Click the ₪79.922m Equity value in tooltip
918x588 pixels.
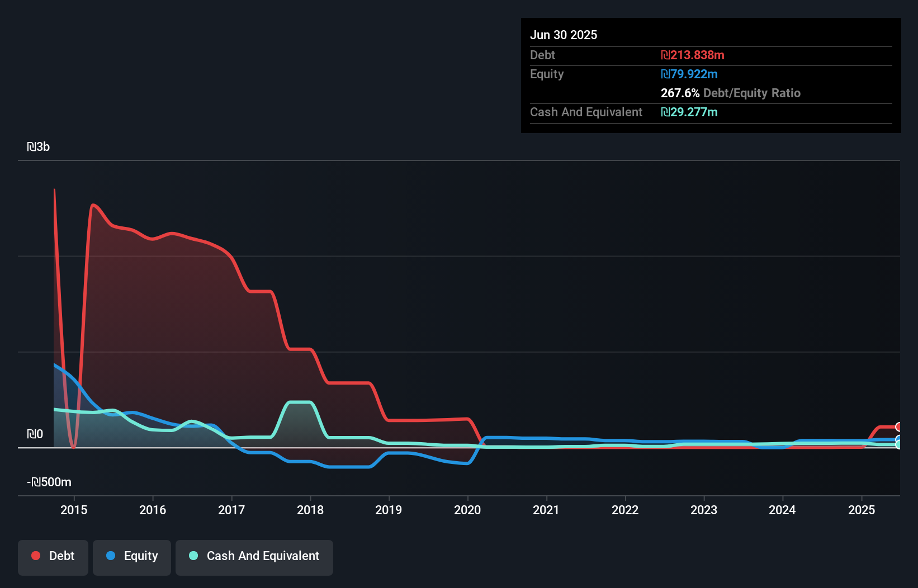pos(689,74)
